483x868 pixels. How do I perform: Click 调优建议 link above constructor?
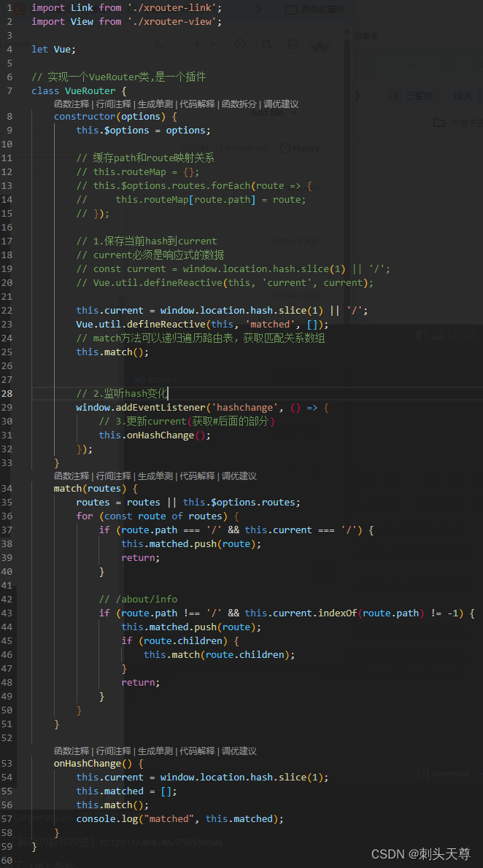click(281, 104)
